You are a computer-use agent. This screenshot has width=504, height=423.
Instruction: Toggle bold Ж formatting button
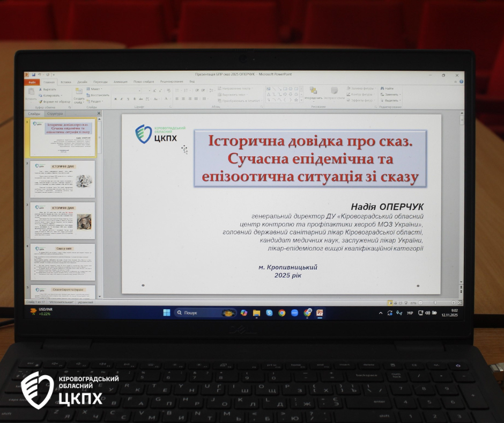click(115, 99)
